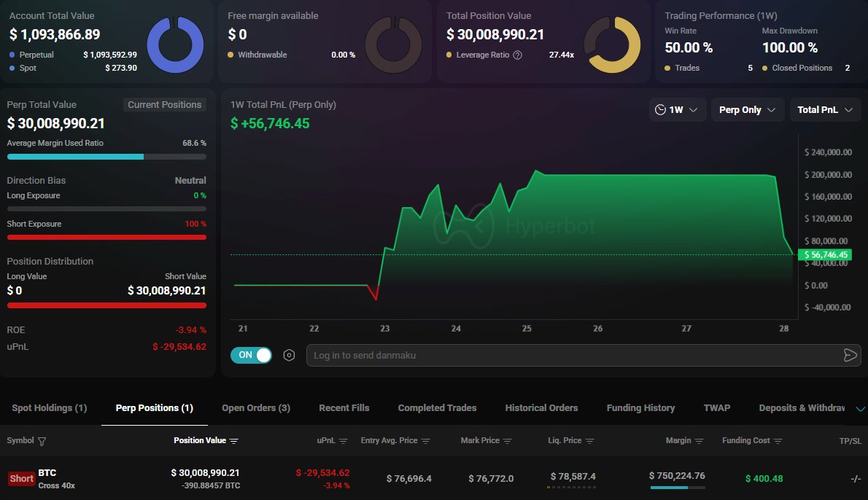Screen dimensions: 868x500
Task: Click the Average Margin Used Ratio bar
Action: [106, 157]
